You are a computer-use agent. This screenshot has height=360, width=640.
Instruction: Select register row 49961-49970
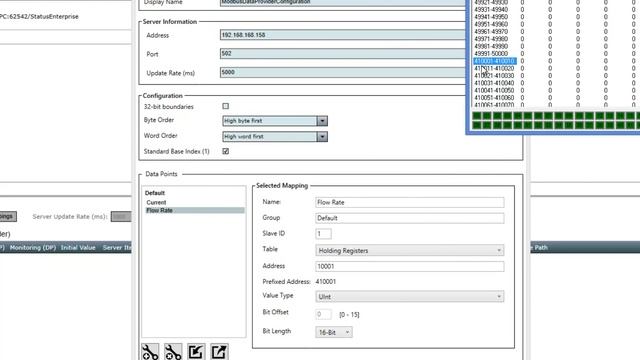491,32
